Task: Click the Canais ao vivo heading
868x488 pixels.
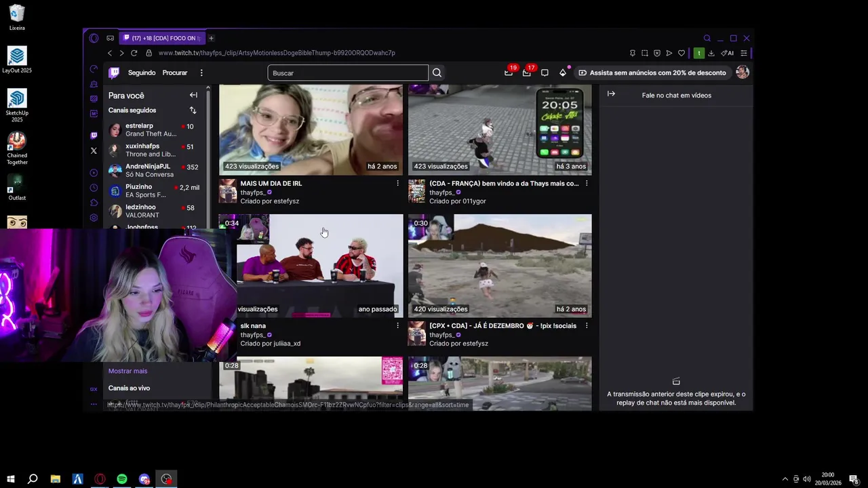Action: 129,388
